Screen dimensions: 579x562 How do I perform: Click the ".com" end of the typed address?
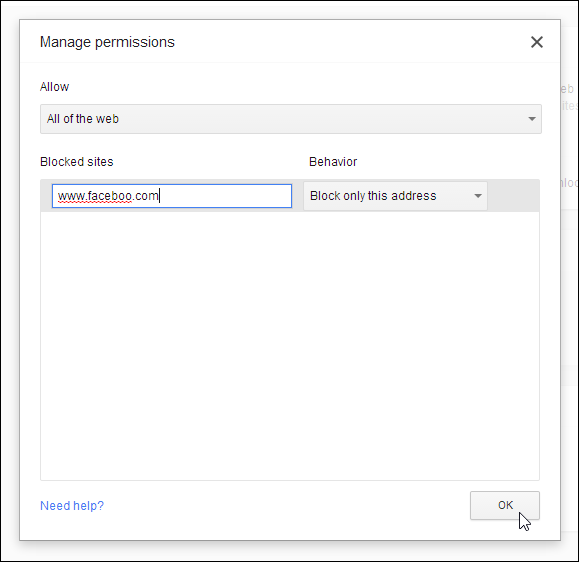pyautogui.click(x=145, y=196)
